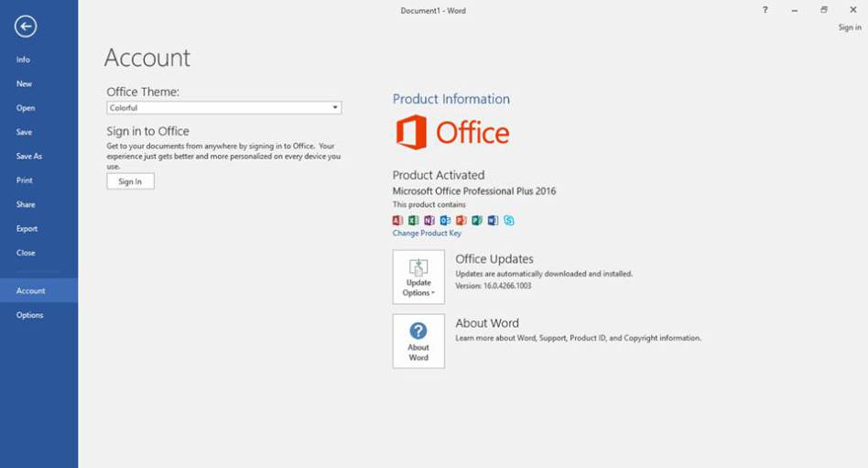
Task: Click the Sign In button under Sign in to Office
Action: (130, 181)
